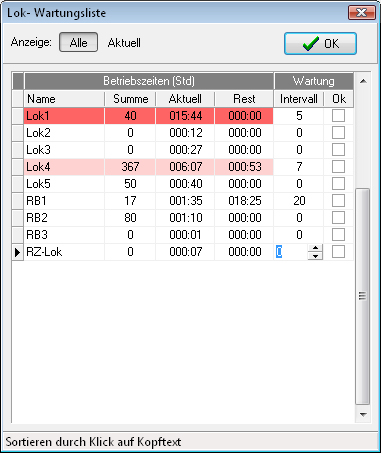Image resolution: width=381 pixels, height=453 pixels.
Task: Sort list by Summe column header
Action: (130, 99)
